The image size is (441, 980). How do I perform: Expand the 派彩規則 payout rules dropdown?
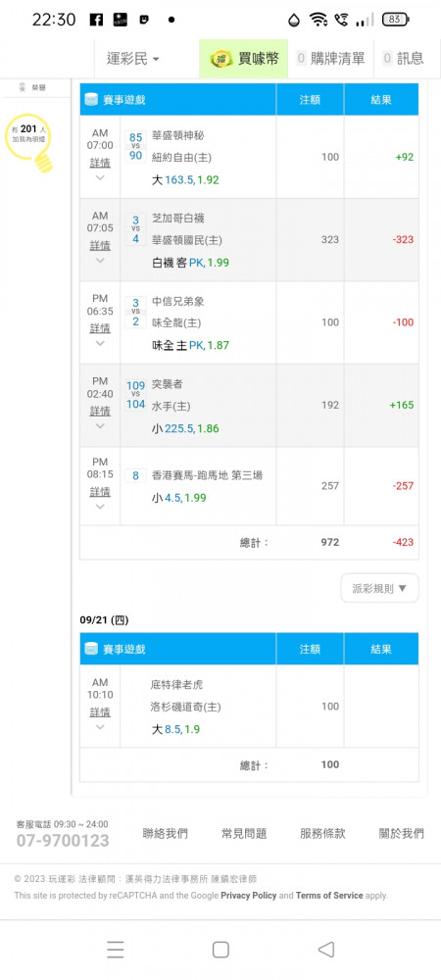pyautogui.click(x=380, y=588)
